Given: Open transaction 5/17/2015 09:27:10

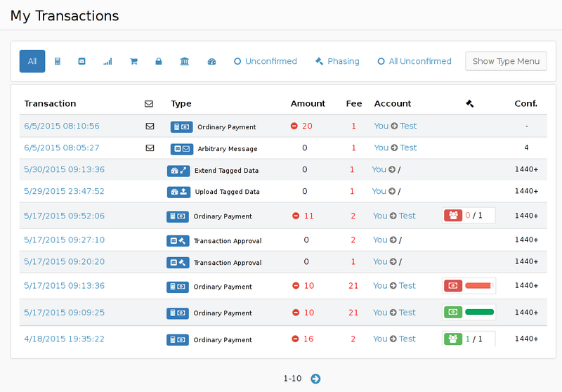Looking at the screenshot, I should (x=64, y=240).
